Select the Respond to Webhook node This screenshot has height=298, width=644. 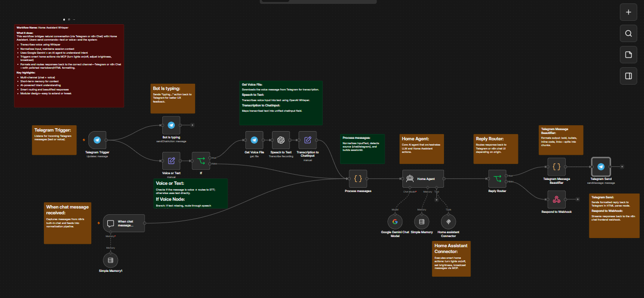557,199
